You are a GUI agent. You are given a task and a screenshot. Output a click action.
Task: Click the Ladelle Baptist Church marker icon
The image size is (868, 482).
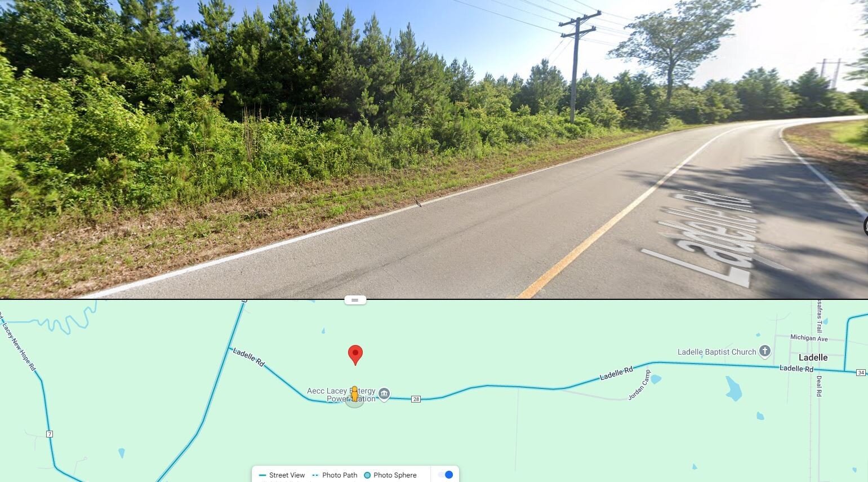click(x=764, y=351)
